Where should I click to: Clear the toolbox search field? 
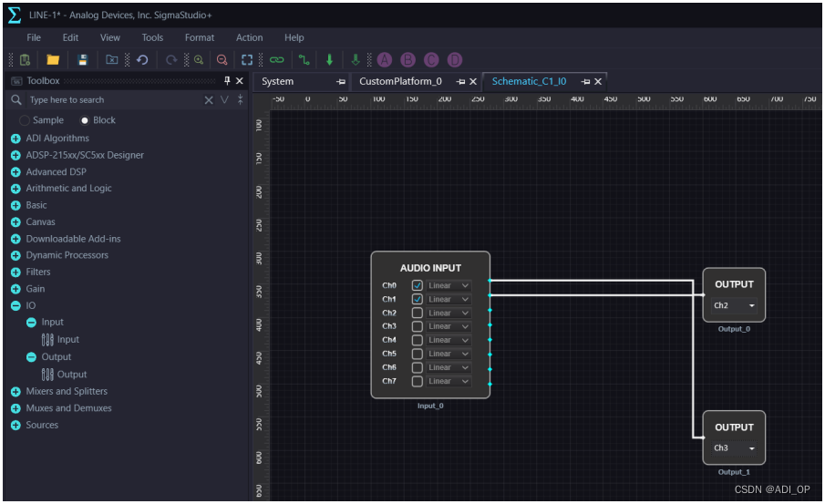click(x=209, y=100)
